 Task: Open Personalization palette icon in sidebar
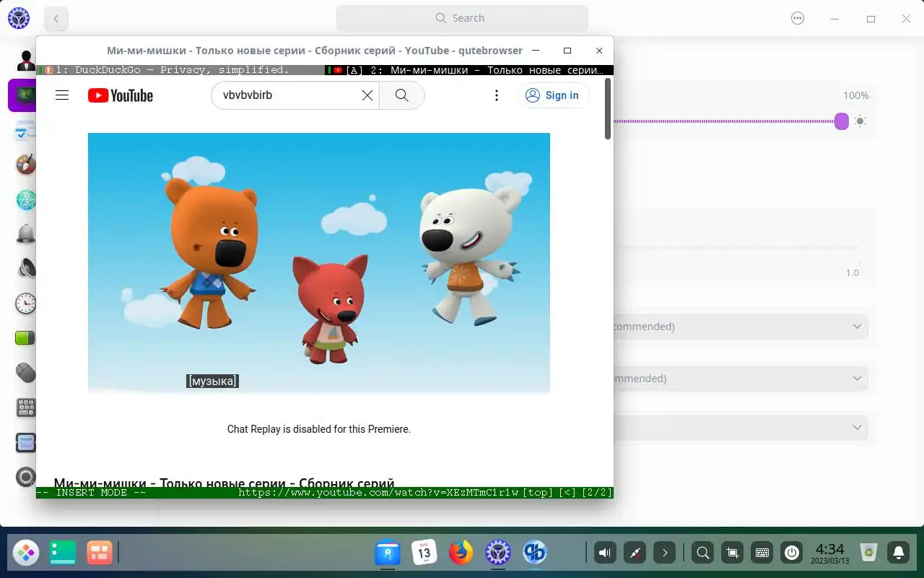(x=26, y=165)
